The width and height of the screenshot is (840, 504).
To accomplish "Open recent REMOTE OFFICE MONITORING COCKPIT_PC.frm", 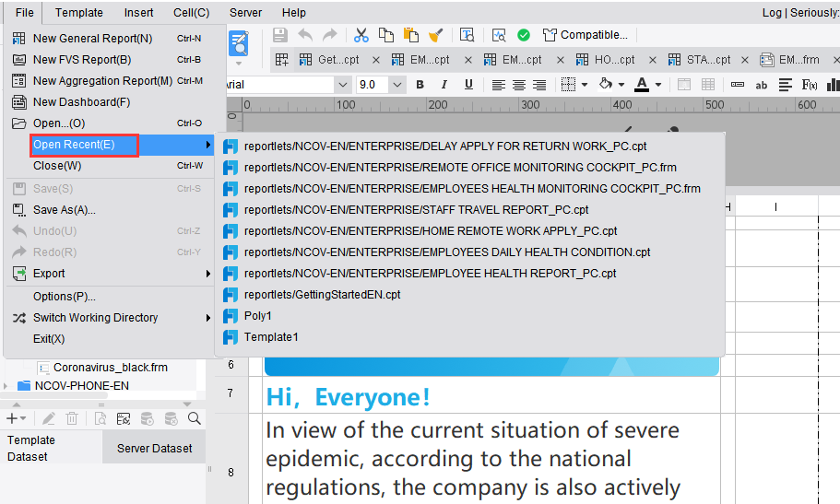I will [469, 168].
